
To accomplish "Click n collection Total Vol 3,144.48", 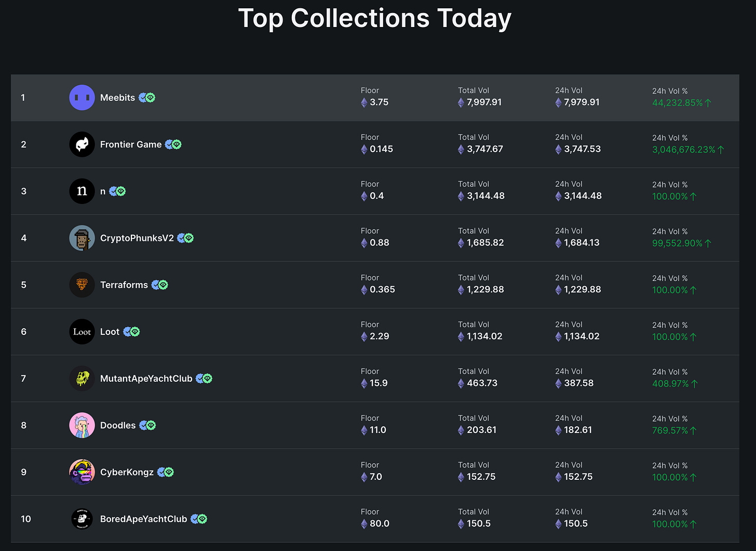I will (x=485, y=196).
